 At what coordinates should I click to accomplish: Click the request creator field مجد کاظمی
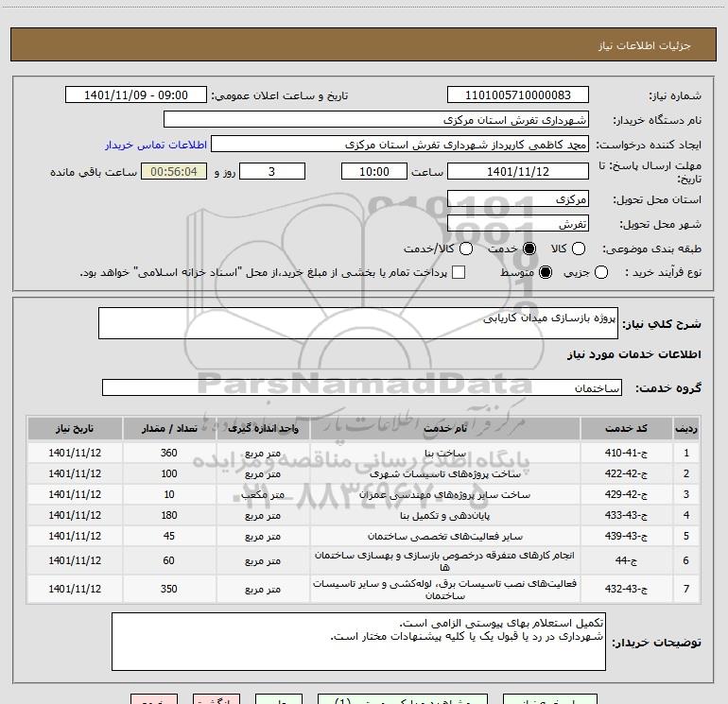click(x=400, y=145)
